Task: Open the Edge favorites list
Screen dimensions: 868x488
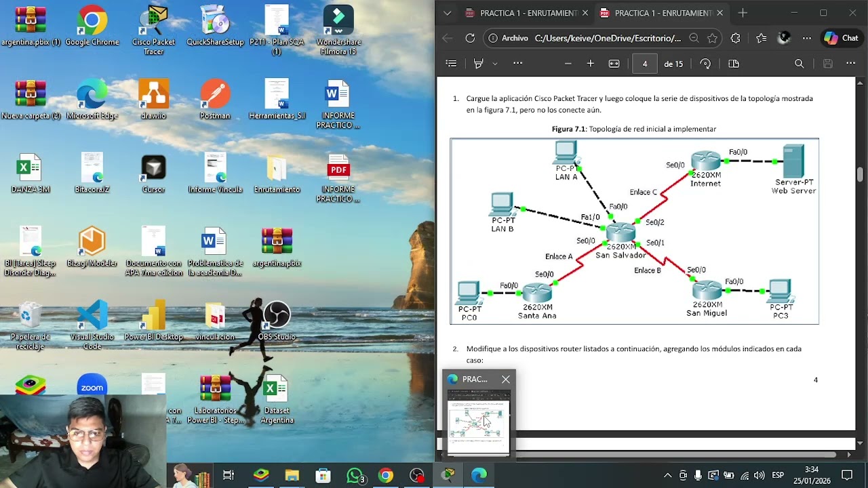Action: pyautogui.click(x=761, y=39)
